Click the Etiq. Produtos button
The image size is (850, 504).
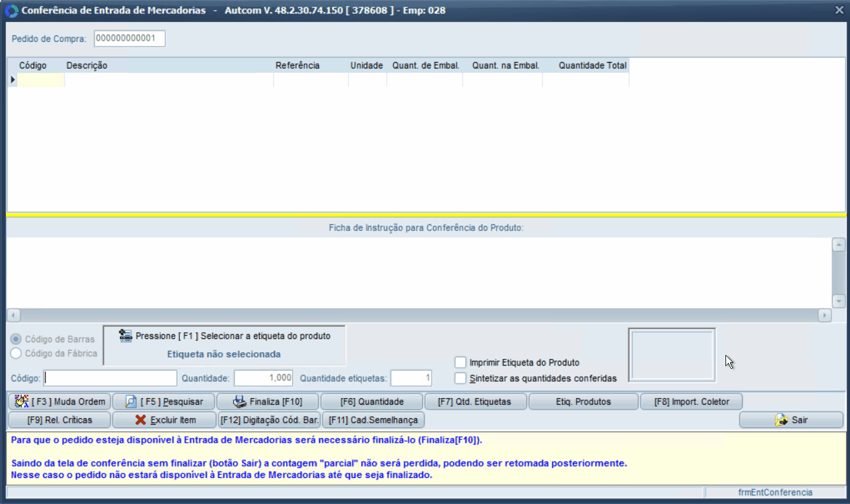tap(583, 401)
